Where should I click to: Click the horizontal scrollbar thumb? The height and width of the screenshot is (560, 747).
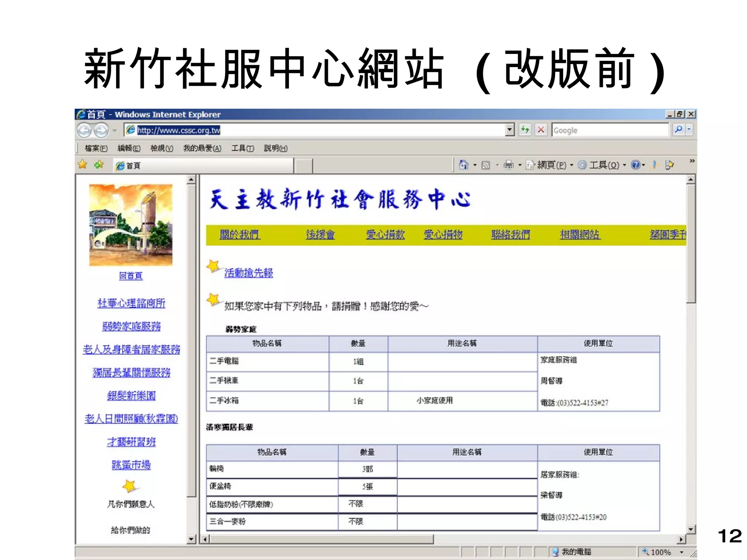click(x=322, y=539)
